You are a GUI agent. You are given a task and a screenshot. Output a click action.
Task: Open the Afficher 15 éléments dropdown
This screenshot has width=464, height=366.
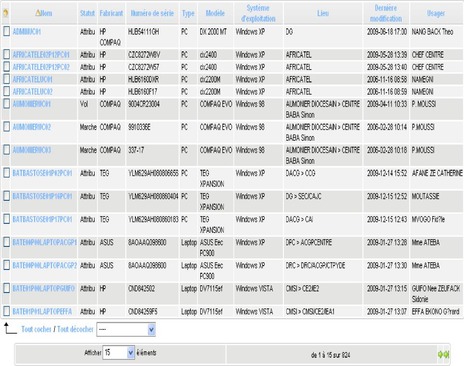tap(119, 353)
